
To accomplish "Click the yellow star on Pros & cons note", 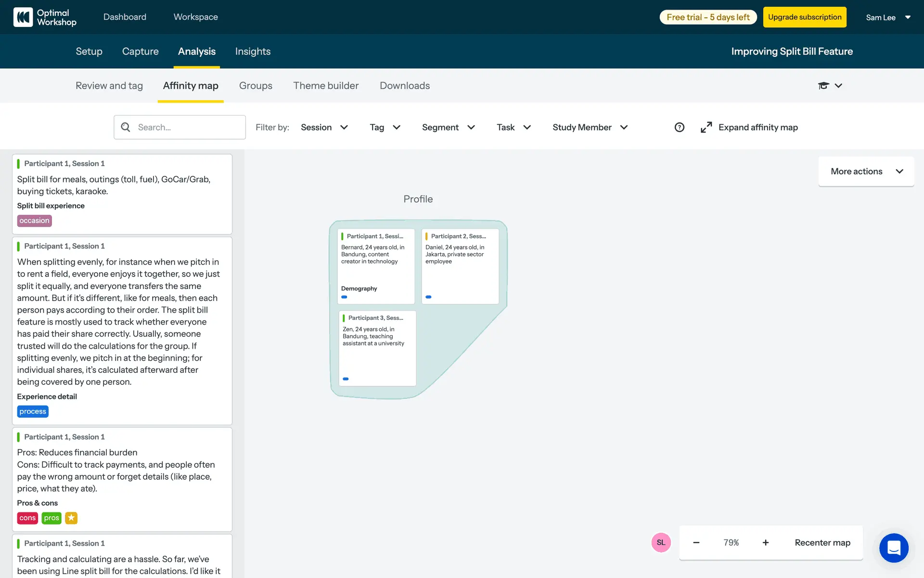I will [71, 518].
